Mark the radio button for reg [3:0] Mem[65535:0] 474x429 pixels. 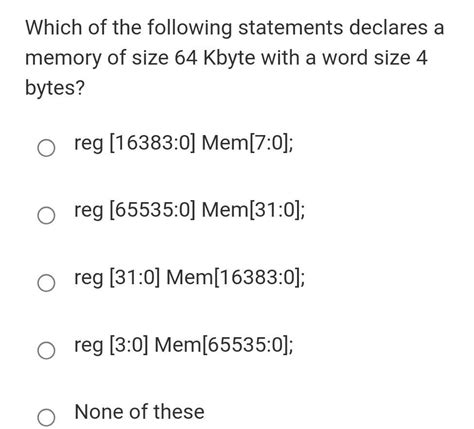46,350
